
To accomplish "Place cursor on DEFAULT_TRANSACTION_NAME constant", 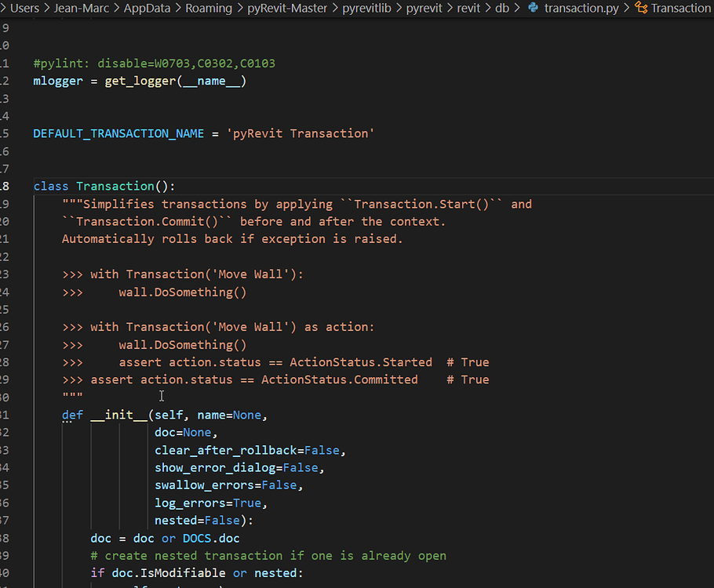I will pos(118,133).
